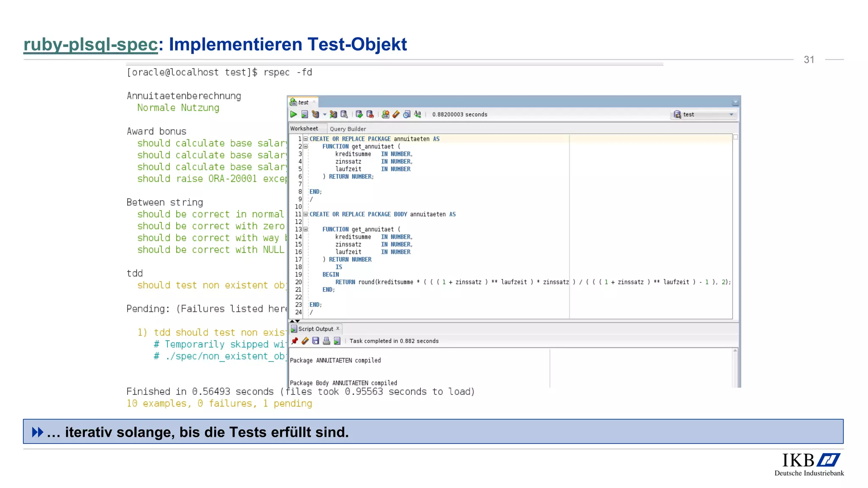Open the test connection dropdown
This screenshot has width=868, height=488.
tap(731, 115)
